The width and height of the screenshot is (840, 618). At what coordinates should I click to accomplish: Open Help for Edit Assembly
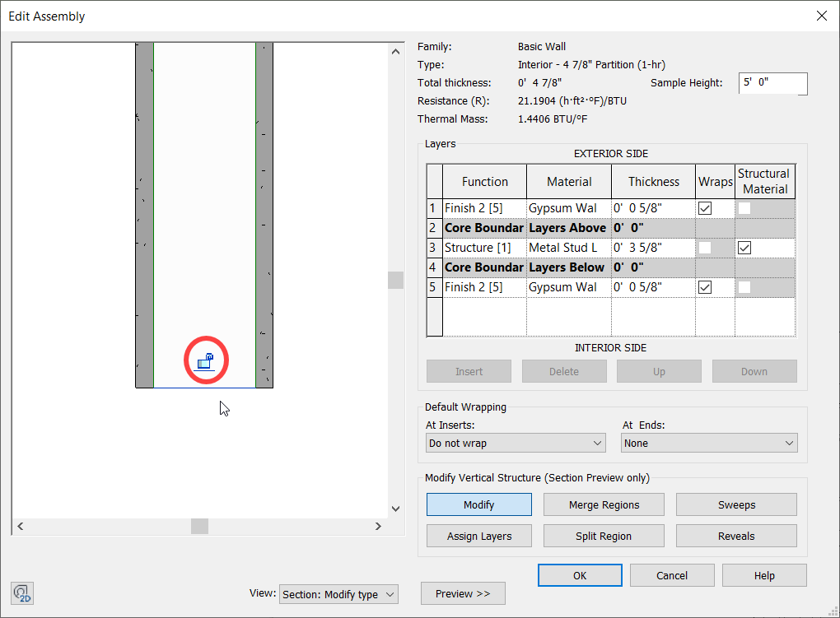764,575
